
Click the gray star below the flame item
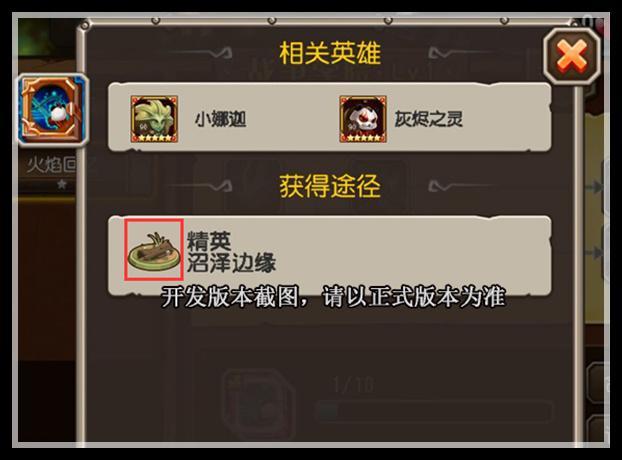(61, 184)
